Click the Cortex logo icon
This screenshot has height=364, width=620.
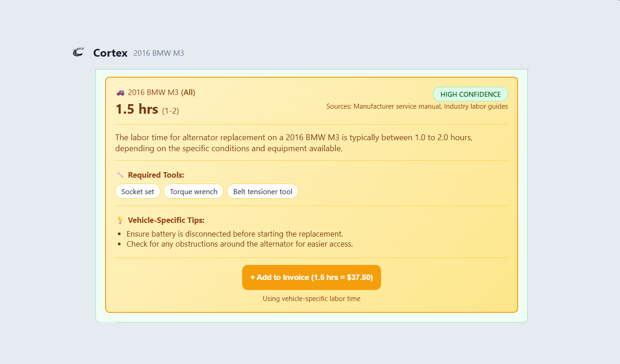(x=78, y=53)
